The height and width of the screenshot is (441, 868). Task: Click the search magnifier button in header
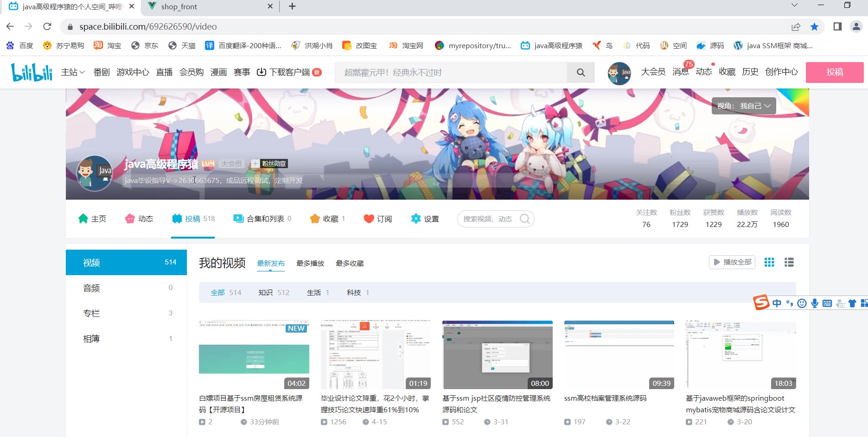581,72
